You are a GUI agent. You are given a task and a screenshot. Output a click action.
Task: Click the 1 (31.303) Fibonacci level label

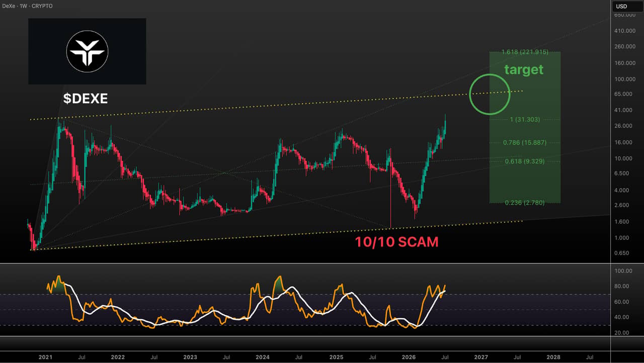(524, 120)
